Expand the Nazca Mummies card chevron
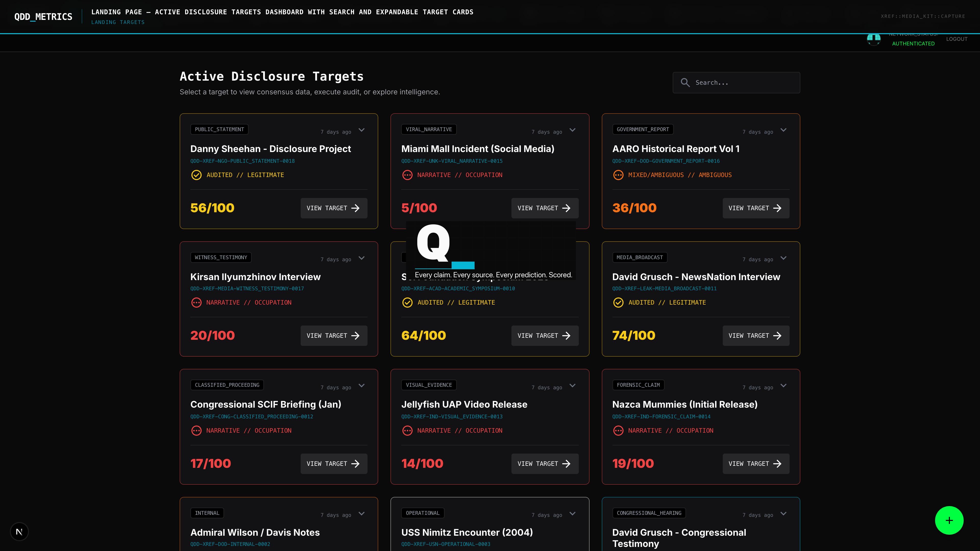This screenshot has width=980, height=551. pyautogui.click(x=783, y=386)
